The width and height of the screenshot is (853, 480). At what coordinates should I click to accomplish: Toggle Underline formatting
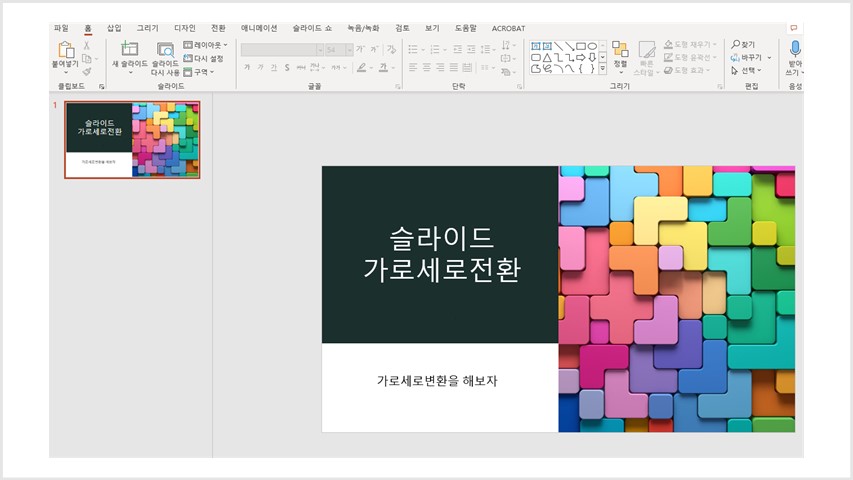pyautogui.click(x=274, y=67)
